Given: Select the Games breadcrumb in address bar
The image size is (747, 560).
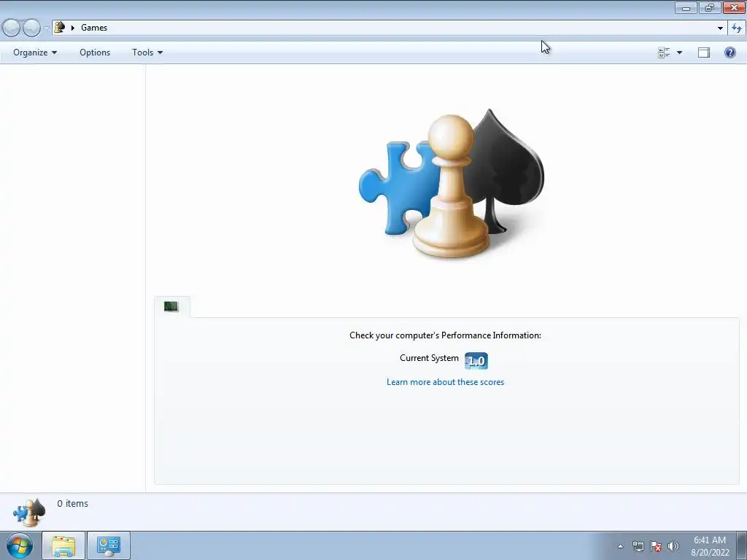Looking at the screenshot, I should 94,28.
